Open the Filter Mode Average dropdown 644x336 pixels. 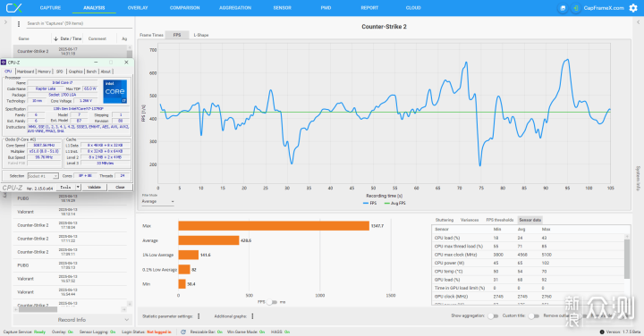click(x=158, y=201)
